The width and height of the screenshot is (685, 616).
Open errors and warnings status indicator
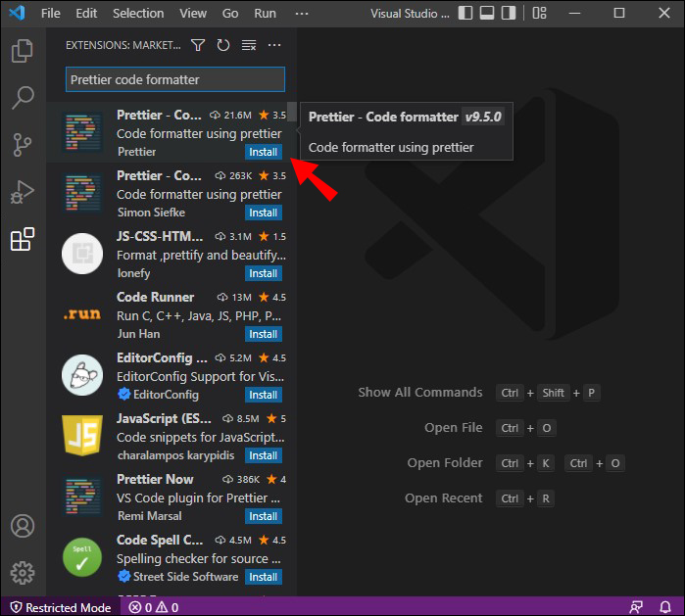click(x=154, y=607)
